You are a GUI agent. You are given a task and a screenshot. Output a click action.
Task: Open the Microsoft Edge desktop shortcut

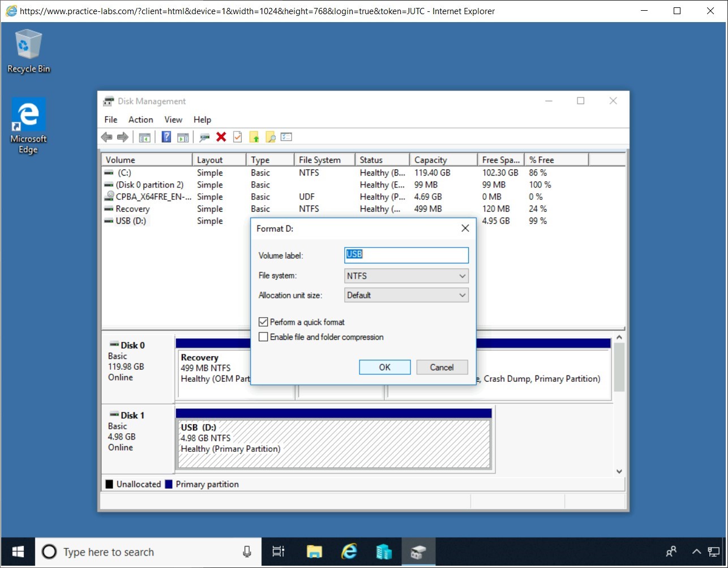pos(28,126)
